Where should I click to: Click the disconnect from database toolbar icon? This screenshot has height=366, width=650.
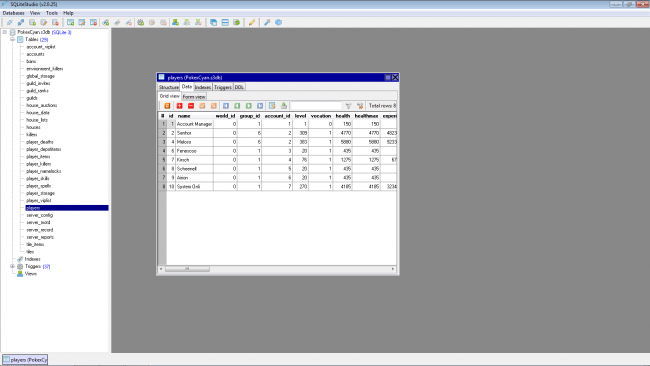(x=21, y=22)
